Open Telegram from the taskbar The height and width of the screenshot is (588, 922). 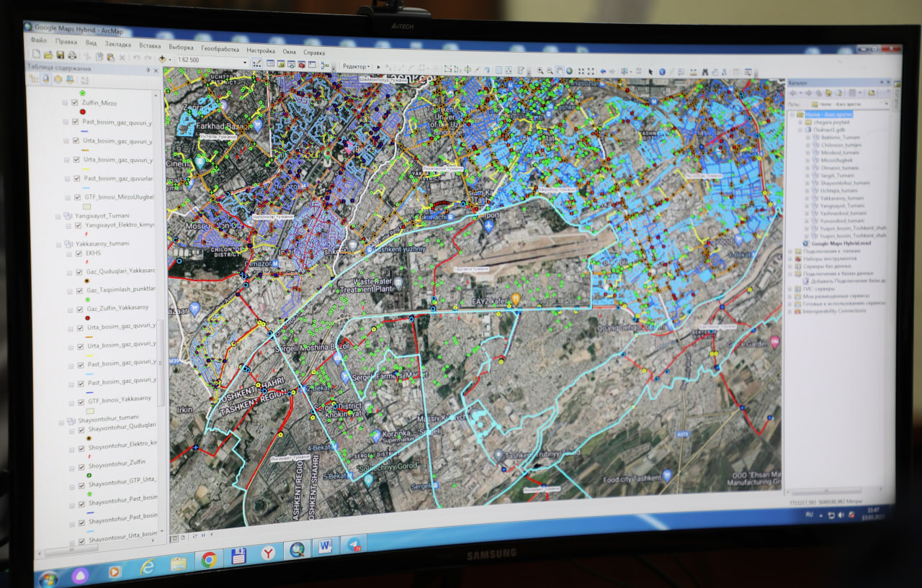353,544
